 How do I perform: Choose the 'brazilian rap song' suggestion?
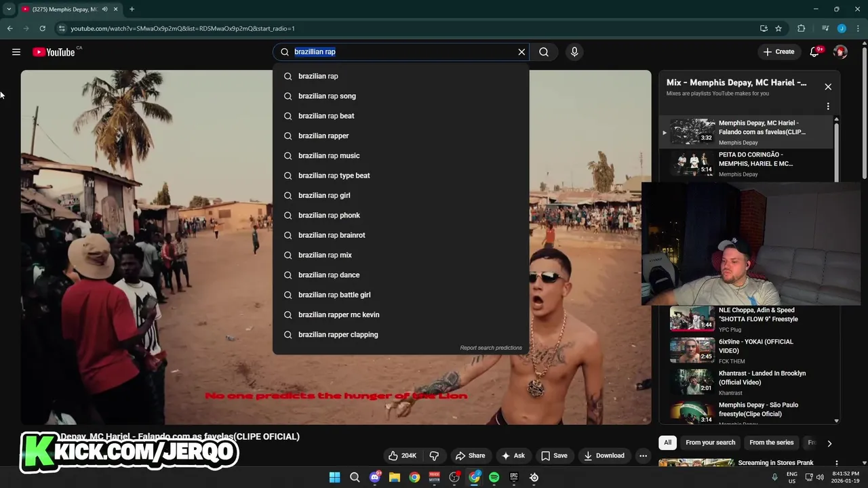tap(401, 96)
